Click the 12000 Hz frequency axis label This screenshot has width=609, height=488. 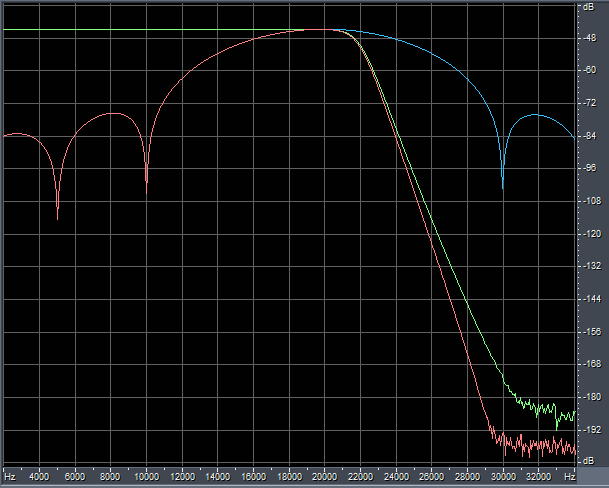click(182, 476)
